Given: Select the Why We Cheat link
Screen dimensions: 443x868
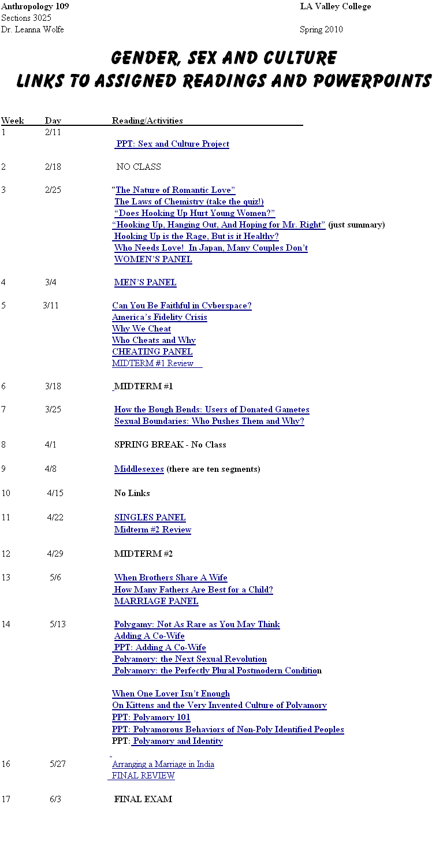Looking at the screenshot, I should pyautogui.click(x=142, y=329).
